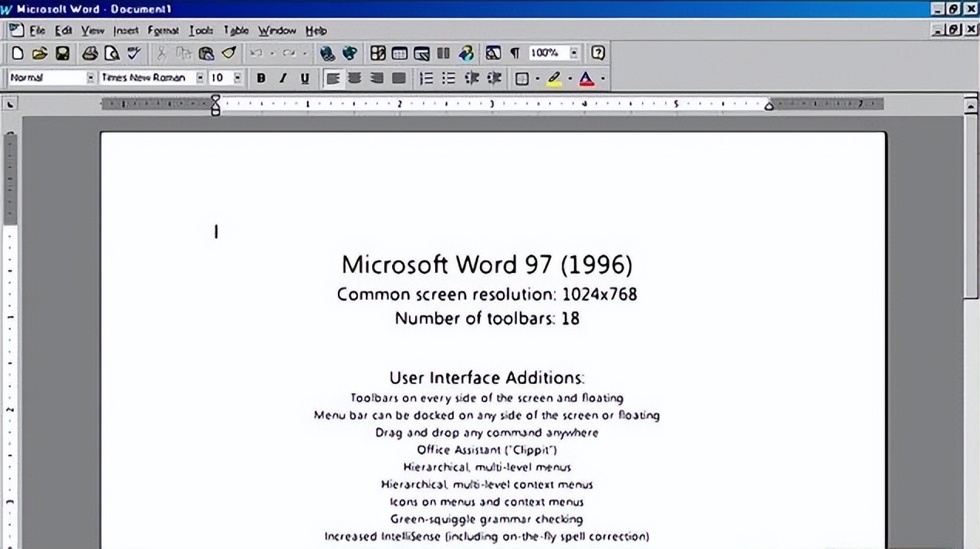The width and height of the screenshot is (980, 549).
Task: Click the New blank document icon
Action: tap(18, 54)
